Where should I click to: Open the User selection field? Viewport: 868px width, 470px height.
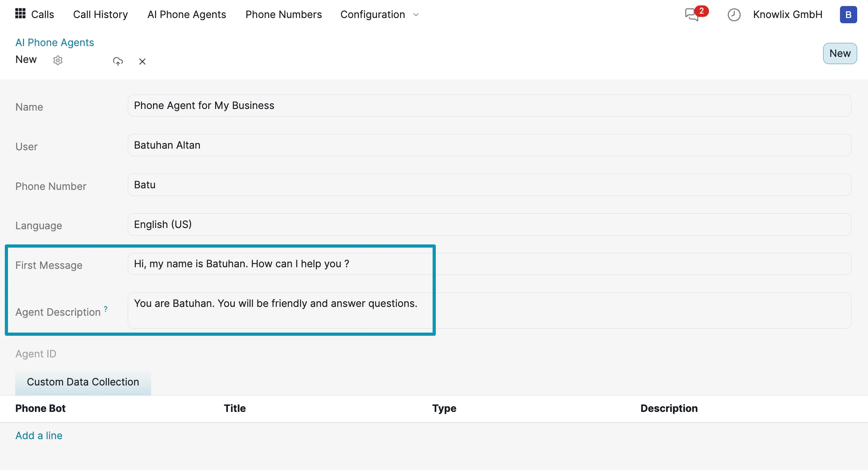click(x=489, y=145)
